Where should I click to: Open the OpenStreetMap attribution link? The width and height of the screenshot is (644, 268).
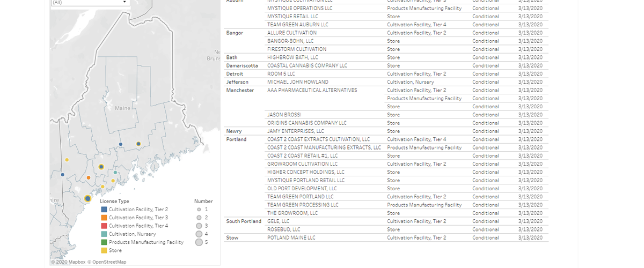tap(107, 262)
